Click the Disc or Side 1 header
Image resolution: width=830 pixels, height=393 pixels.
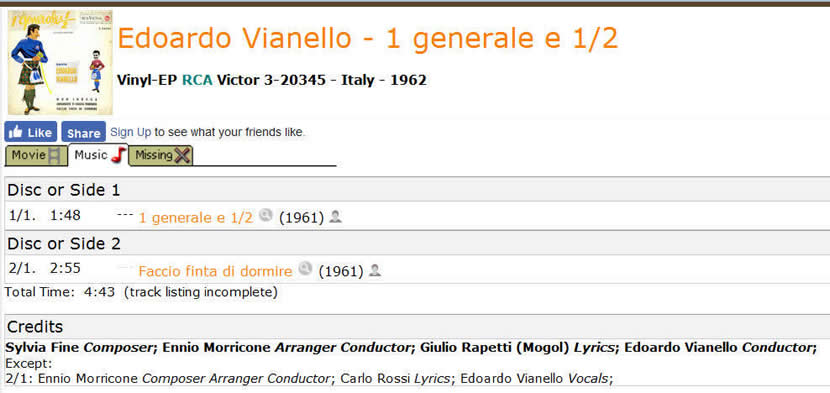(x=418, y=190)
